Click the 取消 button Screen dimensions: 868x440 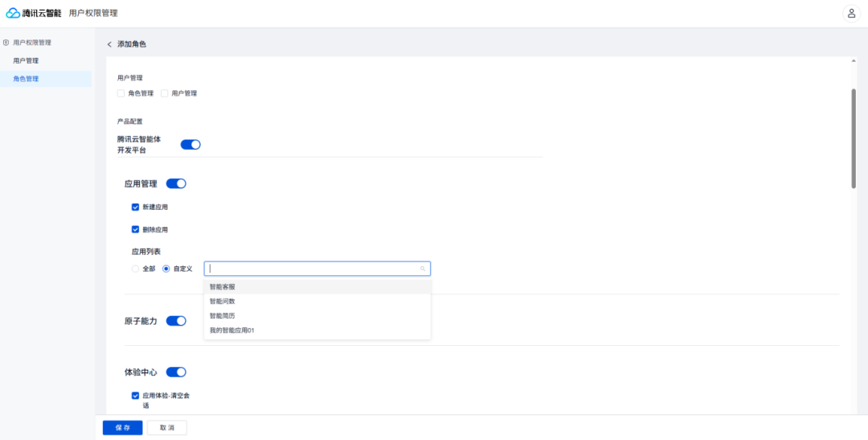167,428
